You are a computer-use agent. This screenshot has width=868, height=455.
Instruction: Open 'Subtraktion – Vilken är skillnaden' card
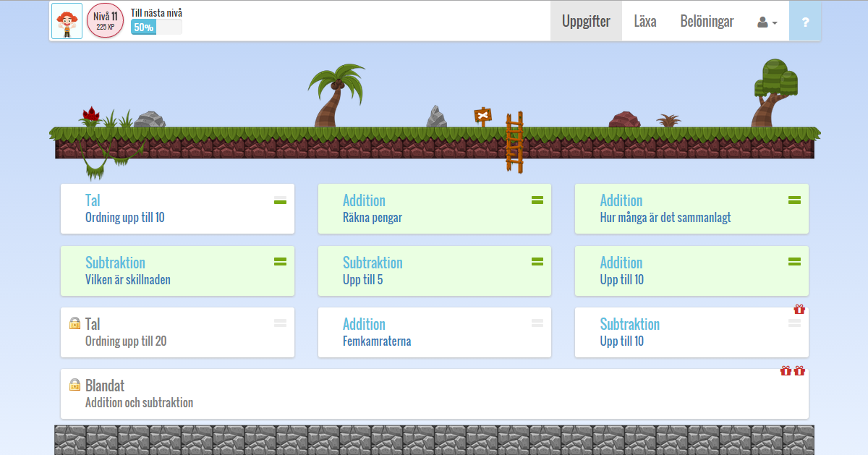pos(177,271)
